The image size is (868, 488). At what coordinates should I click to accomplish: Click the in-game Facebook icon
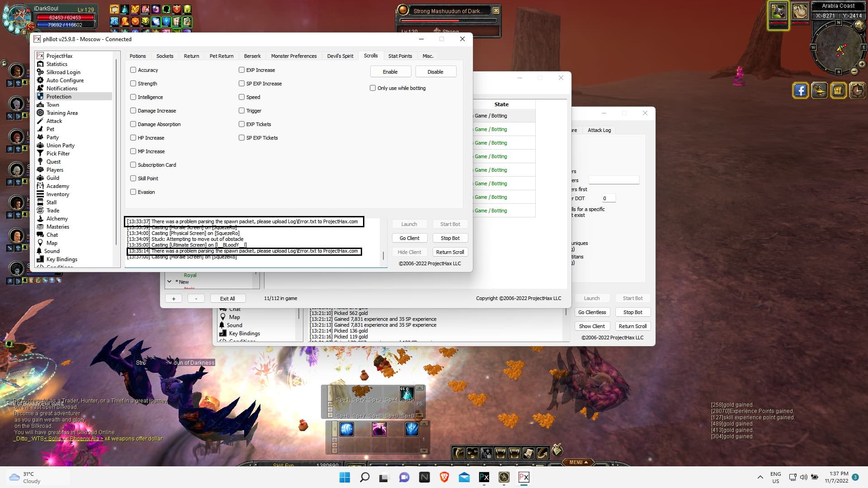800,90
